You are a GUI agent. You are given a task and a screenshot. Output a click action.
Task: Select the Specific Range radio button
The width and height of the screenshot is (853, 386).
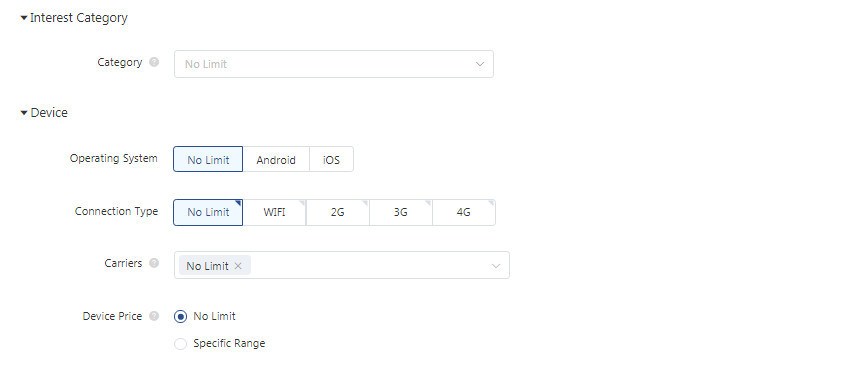coord(180,344)
